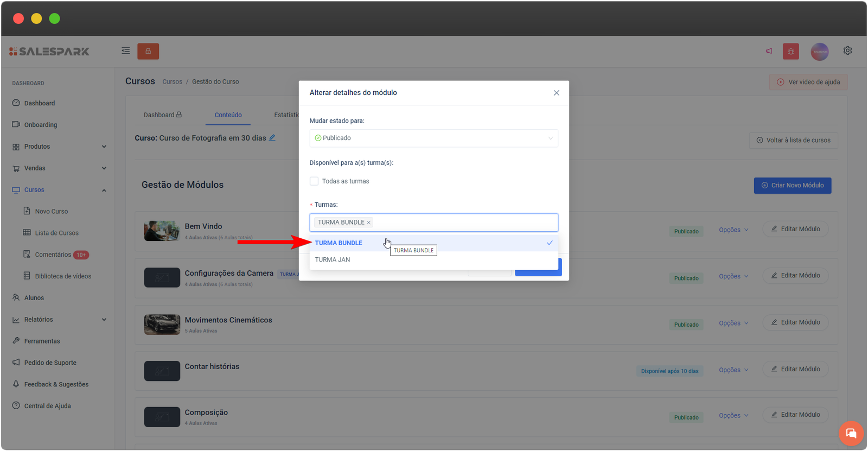Close the module details dialog
868x451 pixels.
(556, 93)
